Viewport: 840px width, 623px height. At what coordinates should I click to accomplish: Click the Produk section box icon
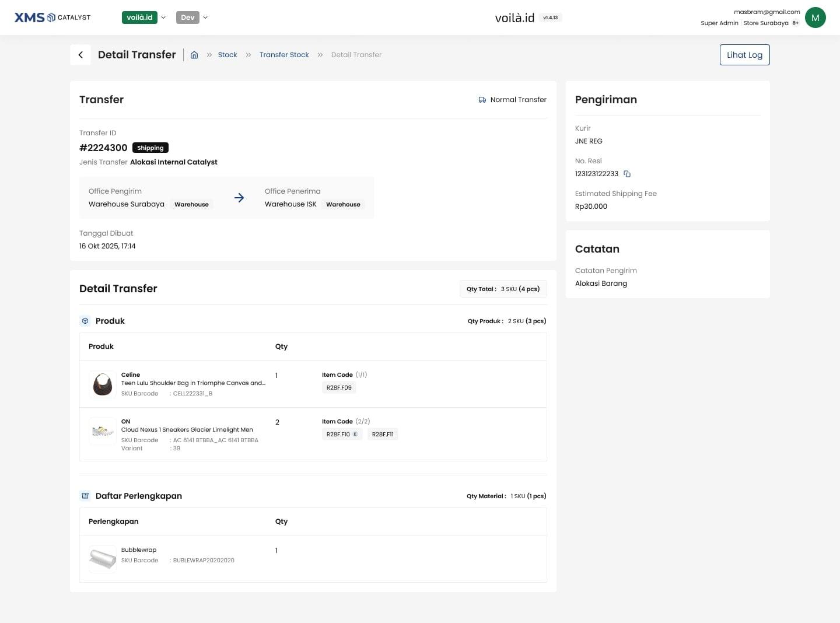pyautogui.click(x=85, y=321)
